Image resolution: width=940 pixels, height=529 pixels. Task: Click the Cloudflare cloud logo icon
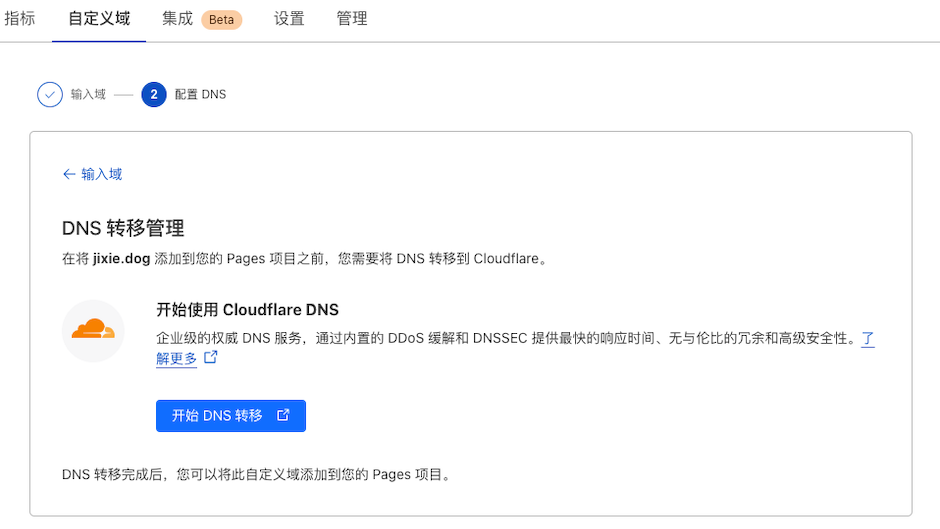pos(93,330)
